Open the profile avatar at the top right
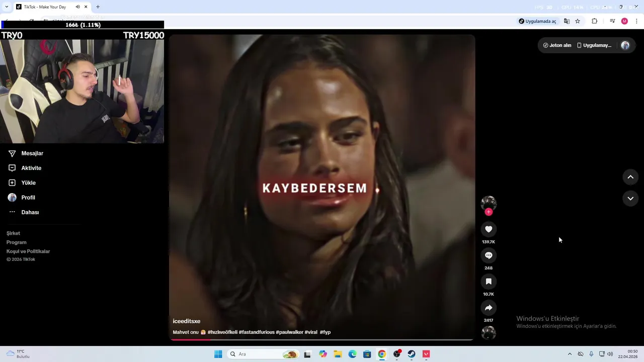644x362 pixels. click(x=625, y=45)
